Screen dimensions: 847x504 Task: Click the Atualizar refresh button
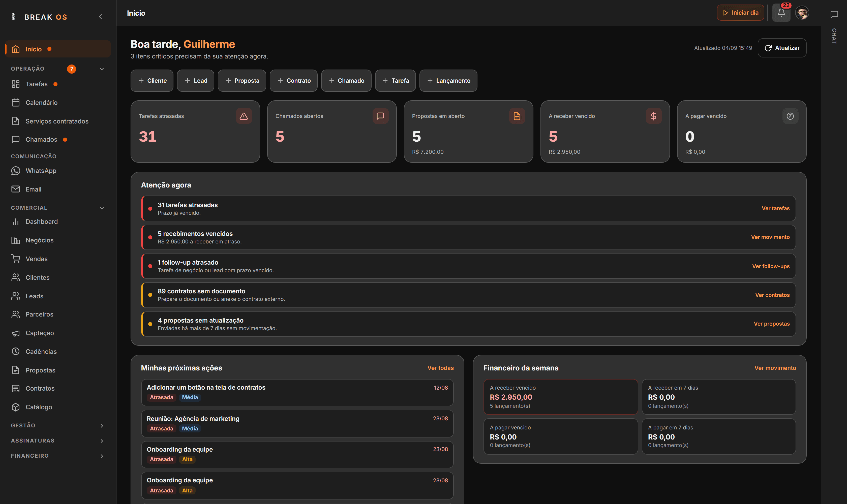[x=782, y=48]
